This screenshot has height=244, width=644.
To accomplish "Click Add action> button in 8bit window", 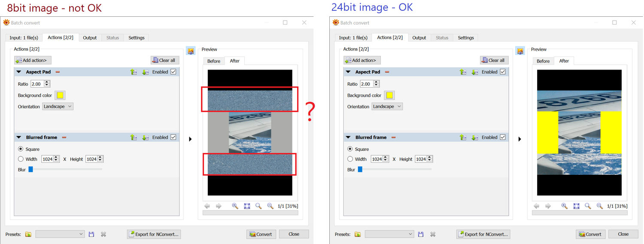I will pos(33,60).
